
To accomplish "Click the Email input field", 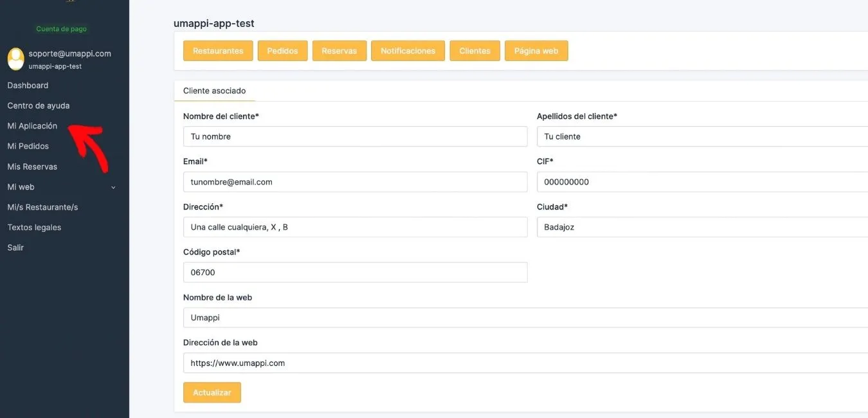I will click(355, 182).
